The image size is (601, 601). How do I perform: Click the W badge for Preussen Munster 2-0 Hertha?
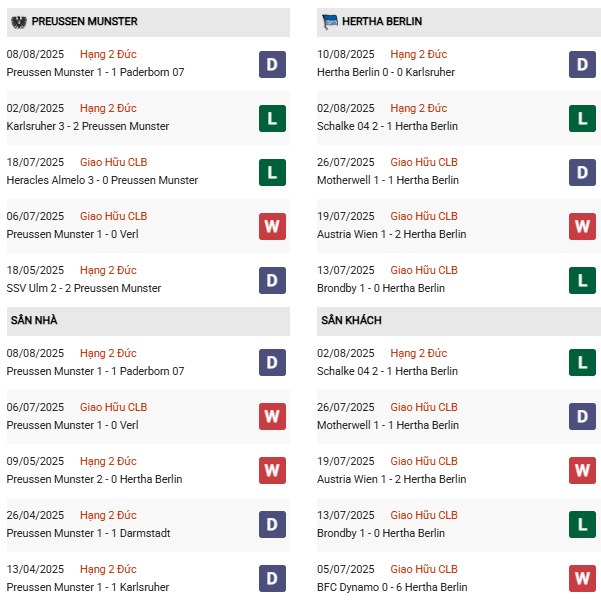coord(271,471)
